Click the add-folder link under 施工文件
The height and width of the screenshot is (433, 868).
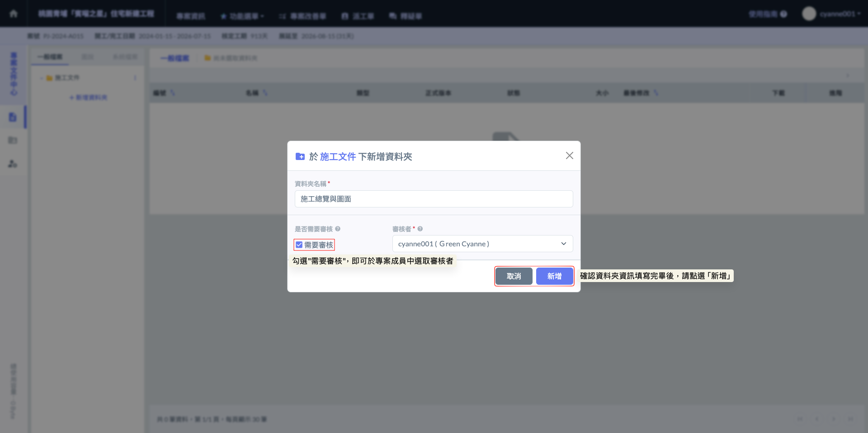click(x=89, y=98)
